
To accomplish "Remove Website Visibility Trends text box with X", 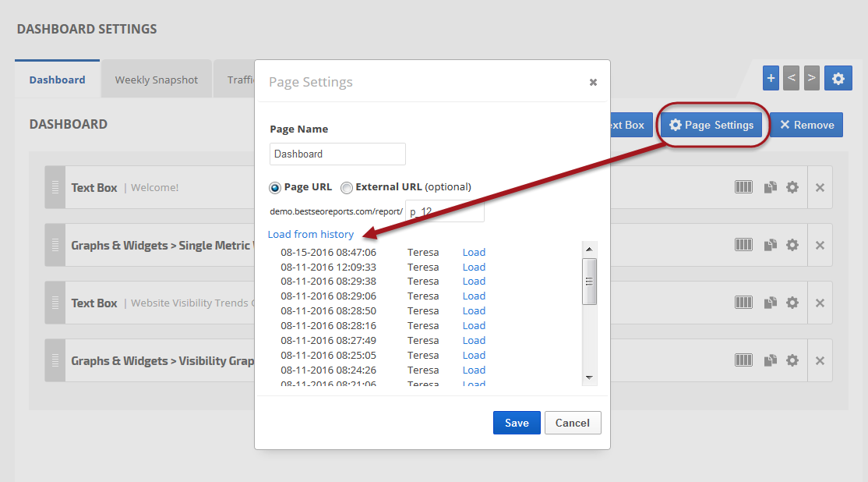I will [820, 303].
